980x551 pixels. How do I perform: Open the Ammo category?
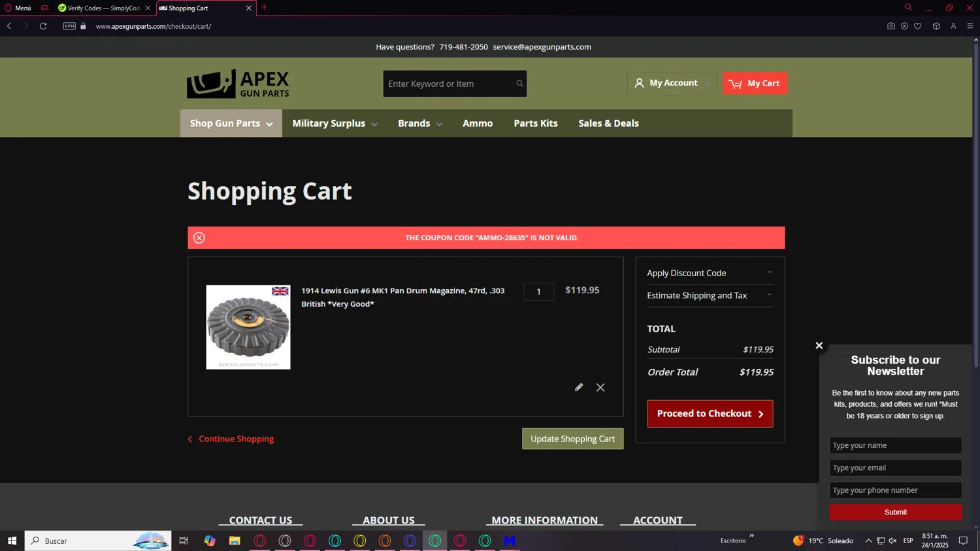point(478,123)
